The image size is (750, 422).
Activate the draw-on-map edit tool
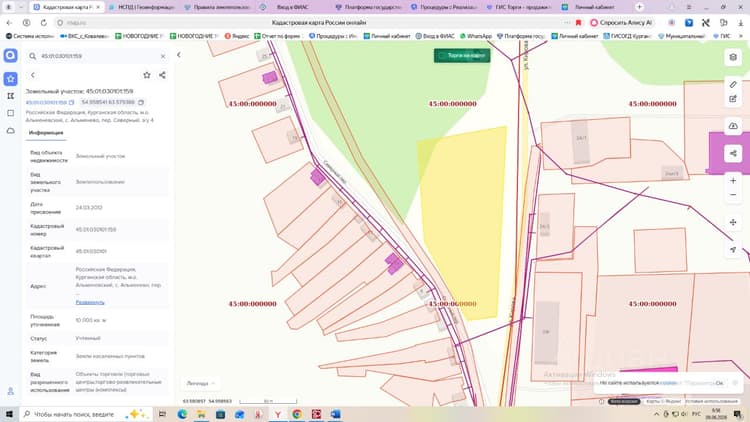(x=733, y=99)
